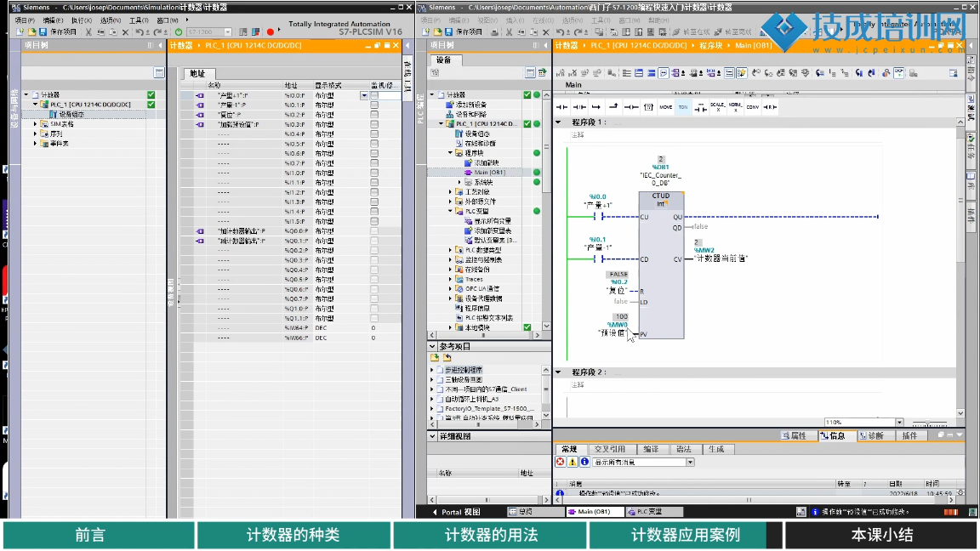Viewport: 980px width, 551px height.
Task: Toggle 产量-1 monitor checkbox
Action: tap(373, 105)
